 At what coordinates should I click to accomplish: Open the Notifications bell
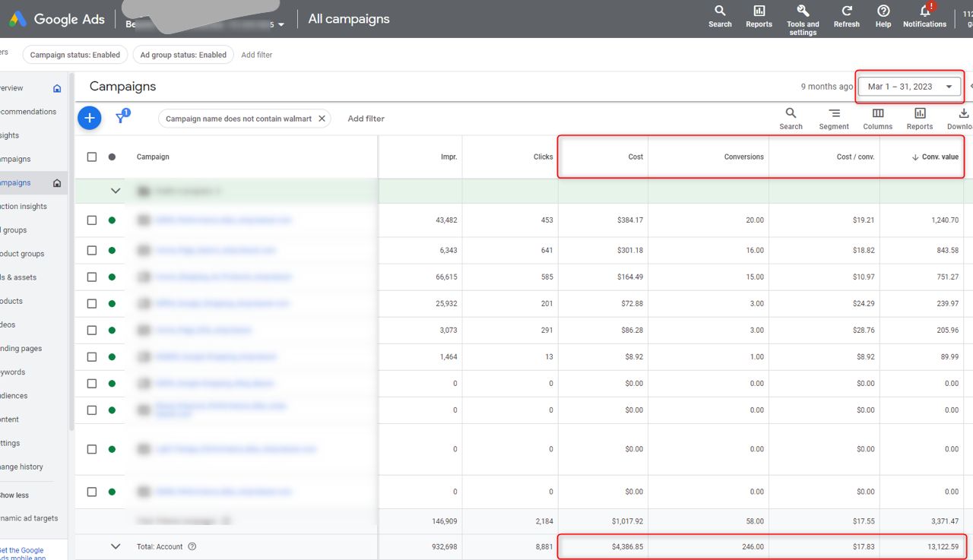[924, 11]
